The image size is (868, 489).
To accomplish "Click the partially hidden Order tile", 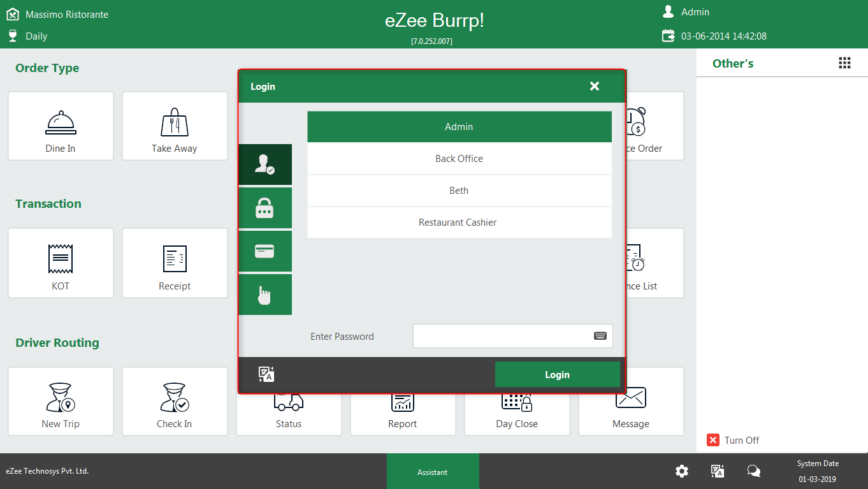I will [x=655, y=126].
